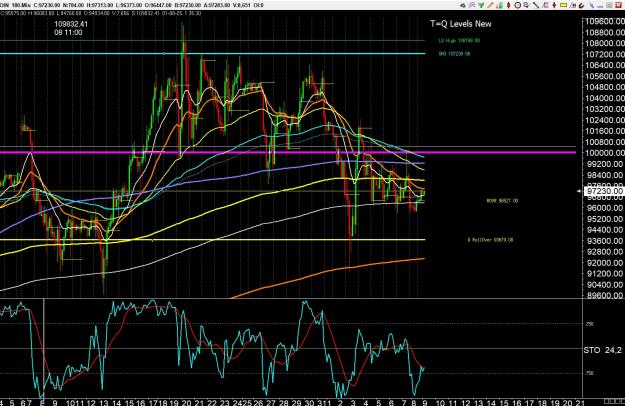Image resolution: width=625 pixels, height=406 pixels.
Task: Click the 180 Min timeframe in the header
Action: 20,5
